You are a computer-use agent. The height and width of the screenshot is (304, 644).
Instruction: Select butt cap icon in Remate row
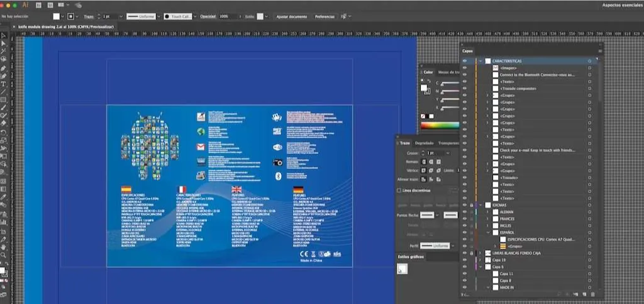coord(424,161)
